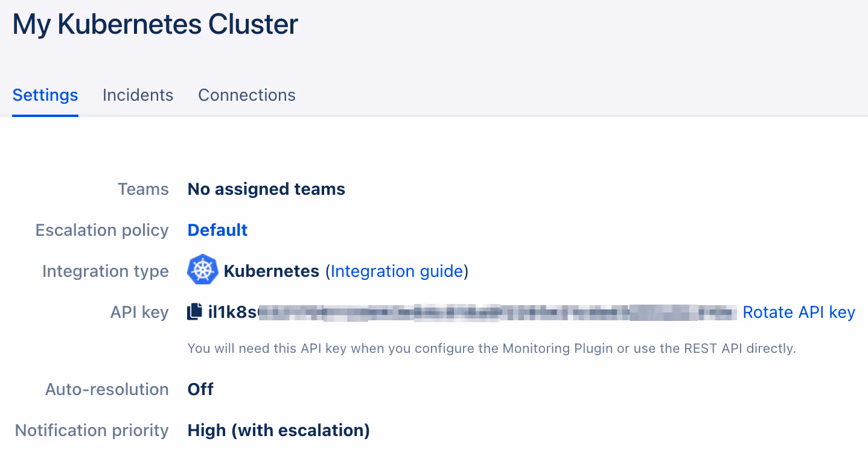Switch to the Settings tab
Image resolution: width=868 pixels, height=456 pixels.
(x=45, y=95)
